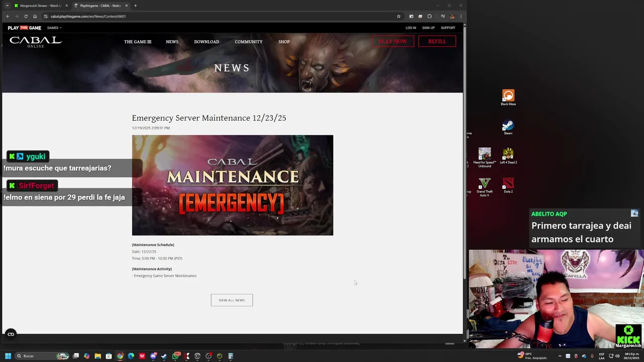Click 'Time: 5:00 PM - 10:00 PM (PST)' text
The height and width of the screenshot is (362, 644).
coord(157,258)
